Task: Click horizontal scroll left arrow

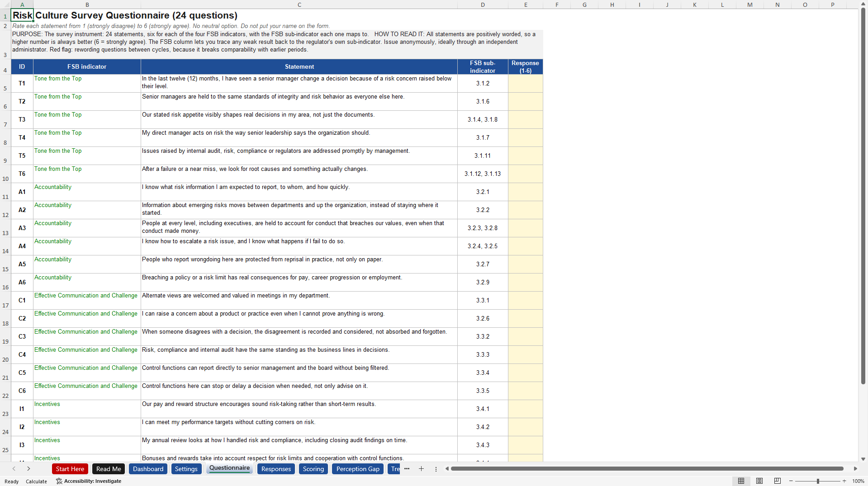Action: tap(447, 469)
